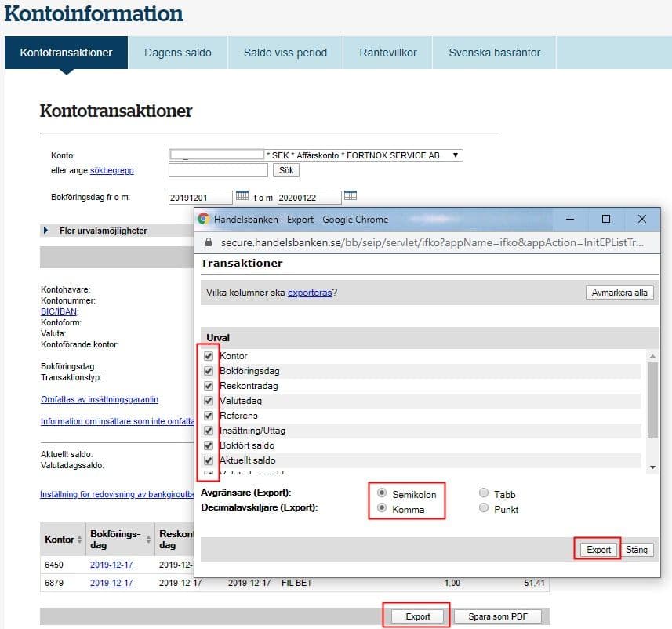Switch to Dagens saldo tab

[x=178, y=53]
